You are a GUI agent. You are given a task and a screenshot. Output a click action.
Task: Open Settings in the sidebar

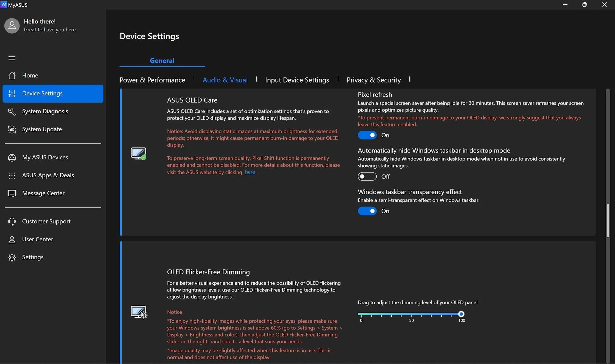(53, 257)
